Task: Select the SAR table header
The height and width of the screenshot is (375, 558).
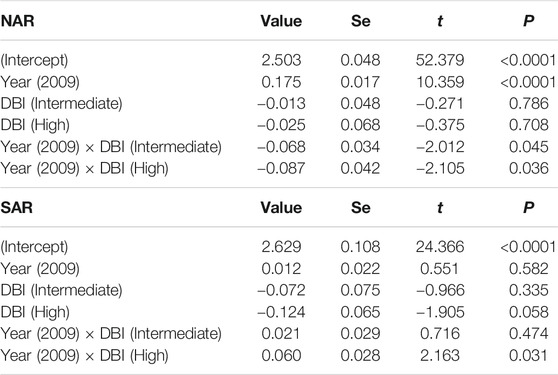Action: coord(17,207)
